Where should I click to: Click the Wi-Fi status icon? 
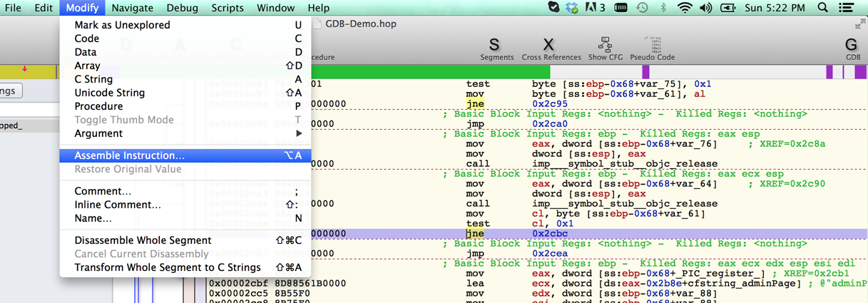pos(685,8)
